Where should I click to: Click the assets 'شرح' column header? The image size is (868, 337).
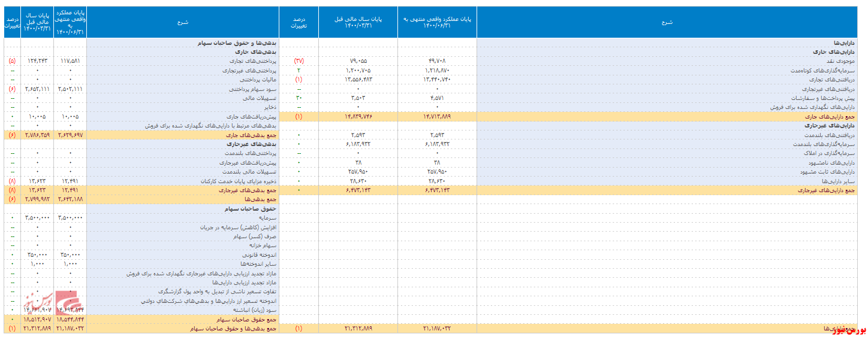[x=667, y=22]
